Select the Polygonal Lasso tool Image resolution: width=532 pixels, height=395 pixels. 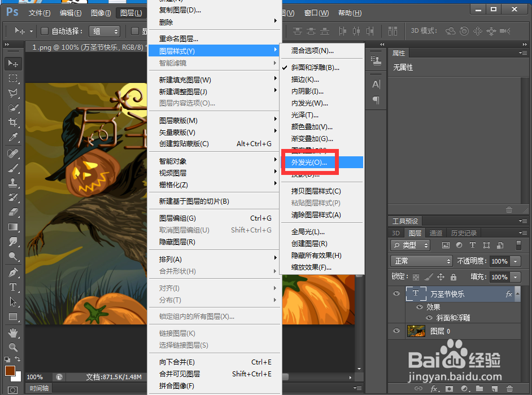(13, 93)
